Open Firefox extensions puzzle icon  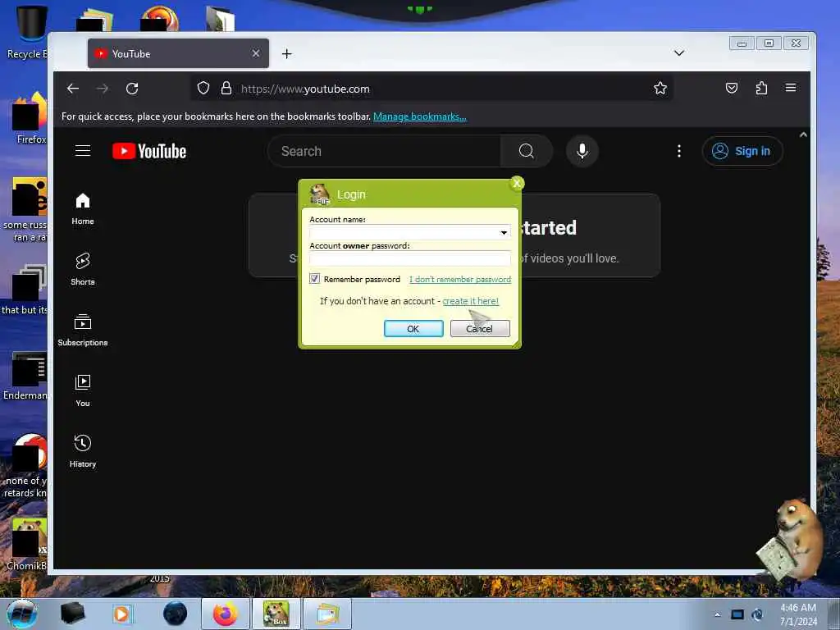(x=761, y=89)
